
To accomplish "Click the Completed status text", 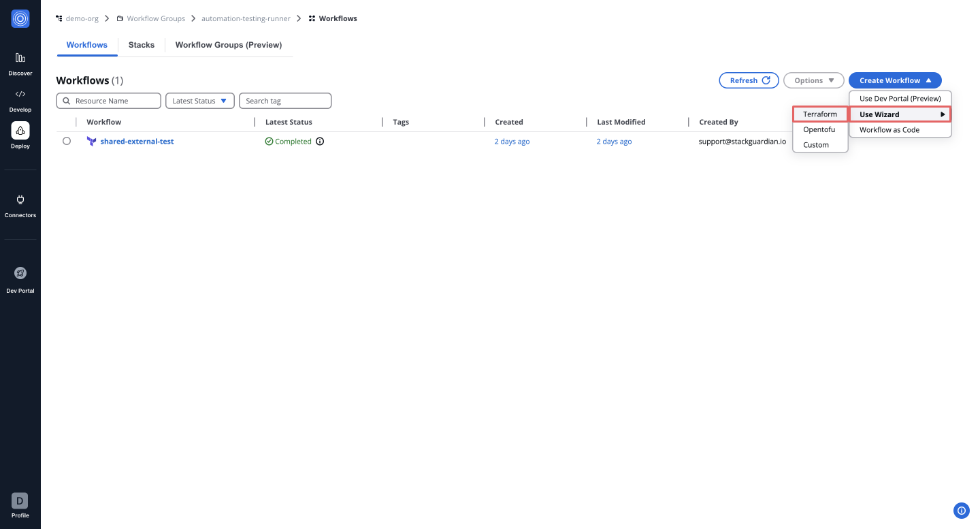I will (x=293, y=142).
